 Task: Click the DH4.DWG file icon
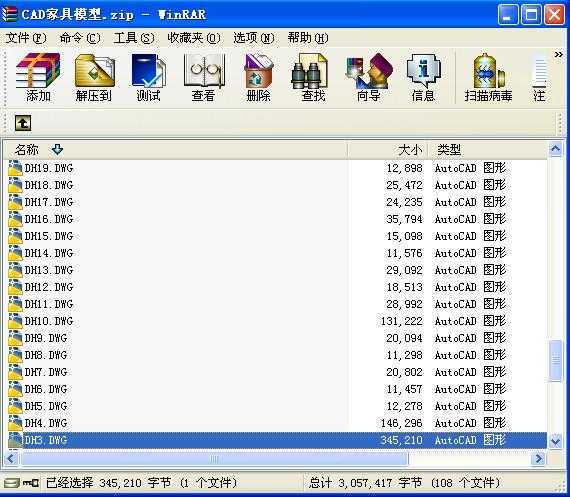click(15, 423)
